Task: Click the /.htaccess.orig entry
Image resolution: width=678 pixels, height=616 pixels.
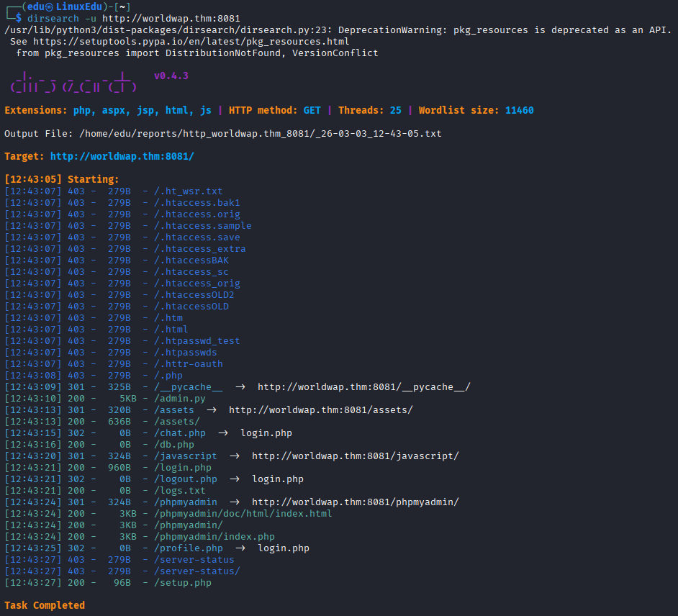Action: (197, 214)
